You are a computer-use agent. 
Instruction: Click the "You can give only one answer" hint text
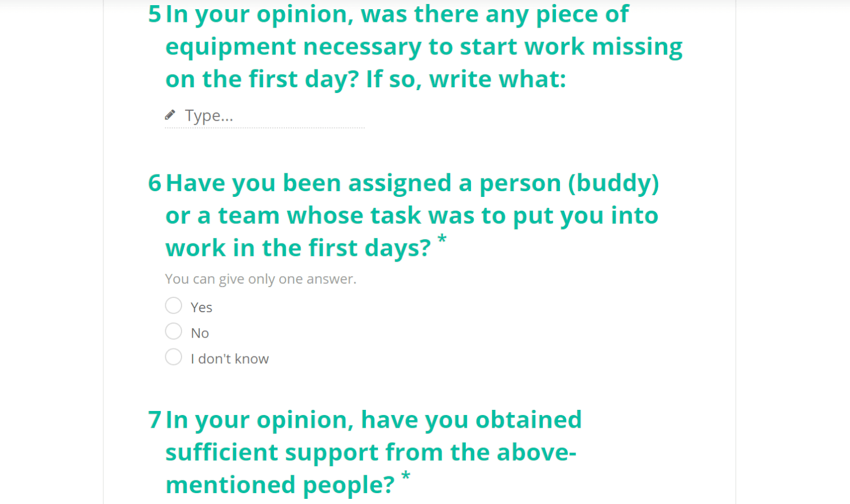pos(260,278)
